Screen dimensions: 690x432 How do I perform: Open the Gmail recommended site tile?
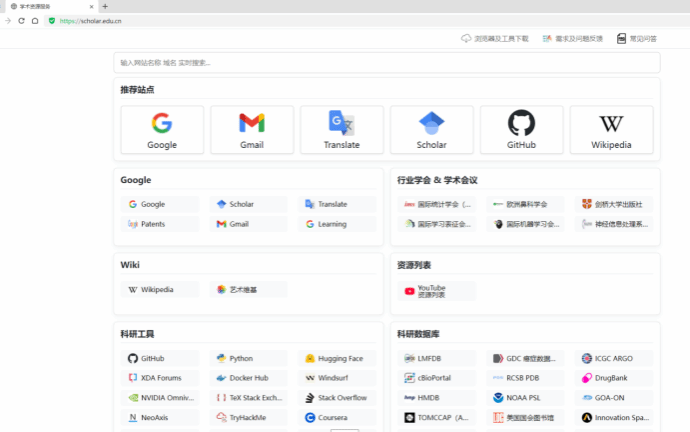pyautogui.click(x=252, y=130)
